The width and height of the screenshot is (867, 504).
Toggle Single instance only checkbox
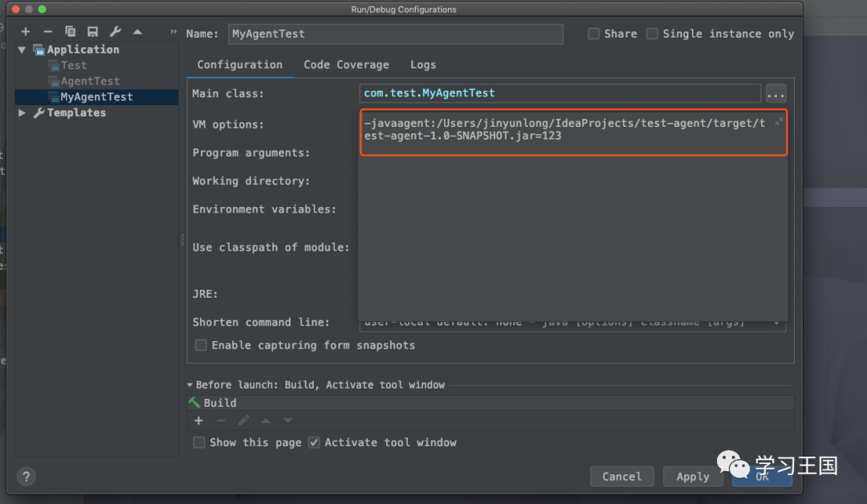click(653, 34)
